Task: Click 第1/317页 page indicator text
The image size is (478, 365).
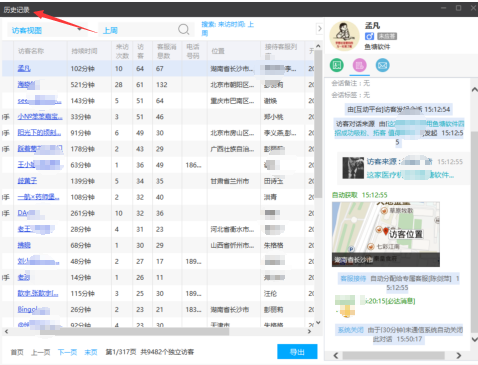Action: 121,352
